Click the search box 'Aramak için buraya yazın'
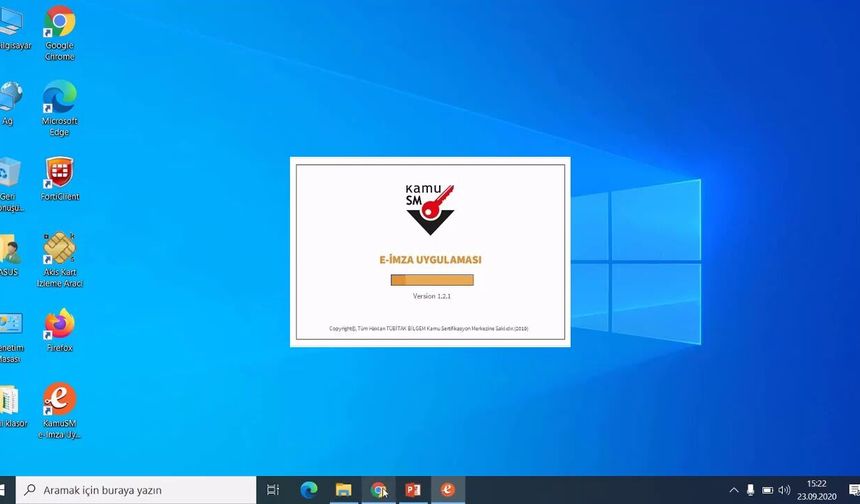Screen dimensions: 860x504 [x=136, y=490]
